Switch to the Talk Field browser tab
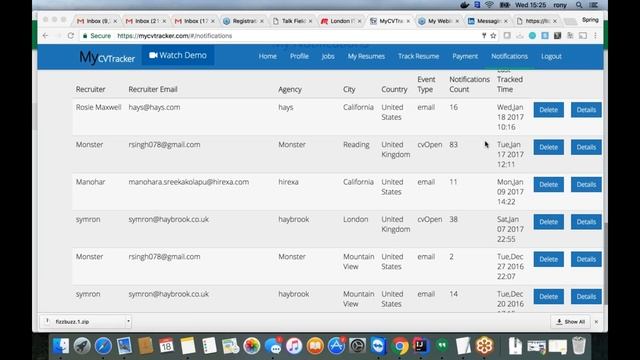 [x=293, y=21]
